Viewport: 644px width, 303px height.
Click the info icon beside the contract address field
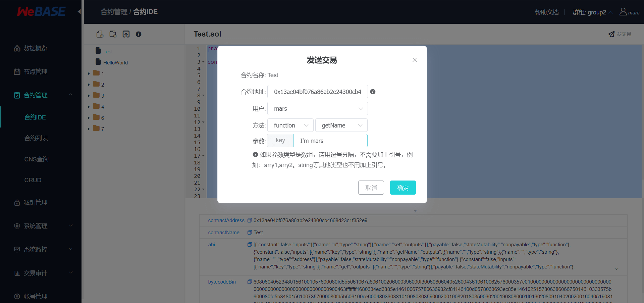[373, 92]
